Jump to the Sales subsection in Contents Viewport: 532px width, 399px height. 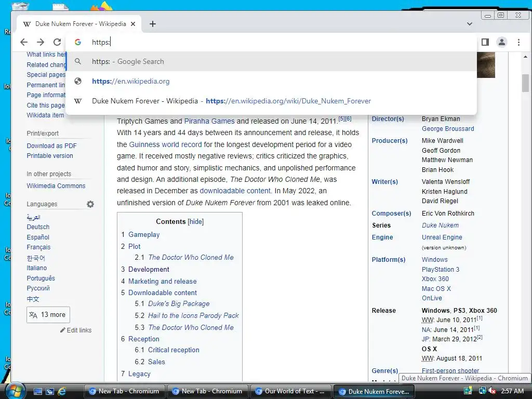tap(156, 362)
